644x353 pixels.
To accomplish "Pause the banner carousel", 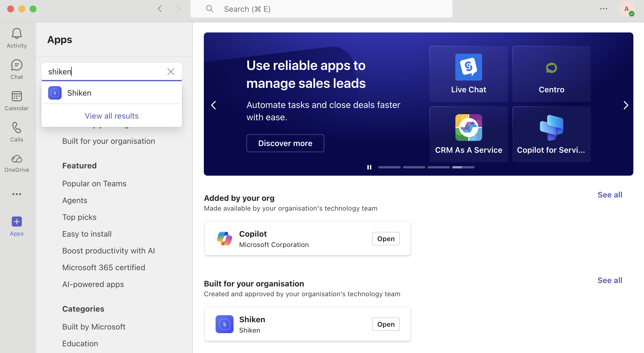I will [369, 167].
